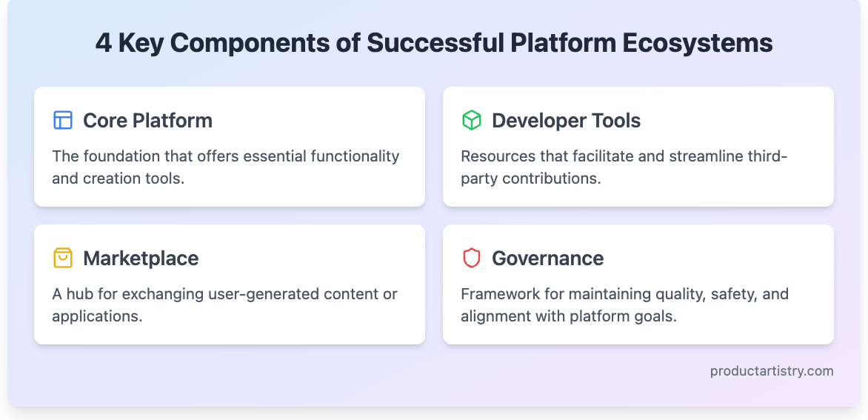Viewport: 868px width, 420px height.
Task: Click the yellow shopping bag Marketplace icon
Action: (62, 258)
